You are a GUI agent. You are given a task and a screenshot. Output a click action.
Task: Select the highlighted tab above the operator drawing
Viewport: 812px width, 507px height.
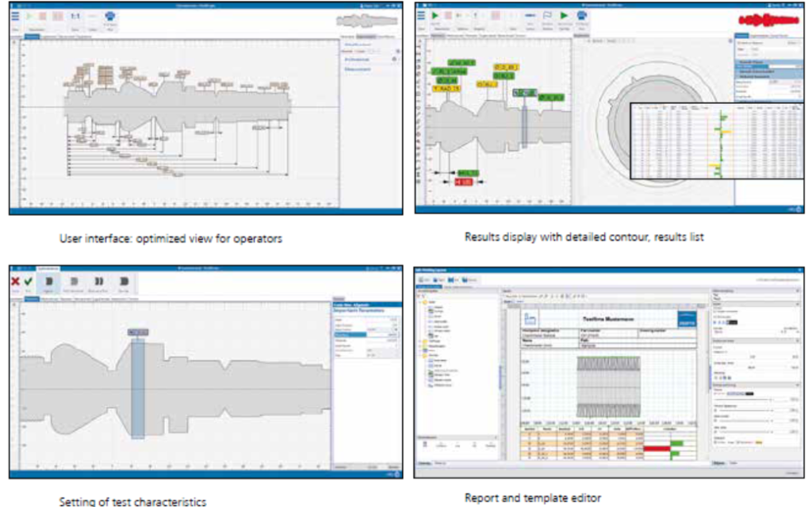(x=31, y=36)
